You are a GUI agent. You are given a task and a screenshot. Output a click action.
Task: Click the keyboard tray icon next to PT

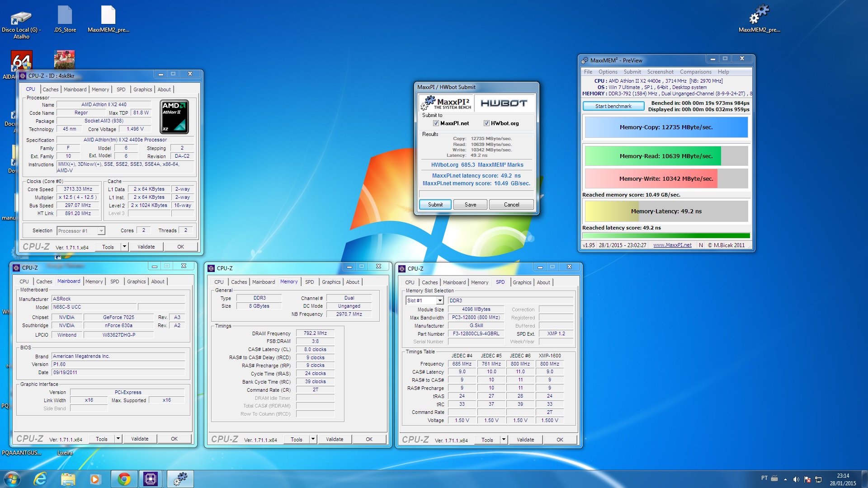[x=774, y=478]
